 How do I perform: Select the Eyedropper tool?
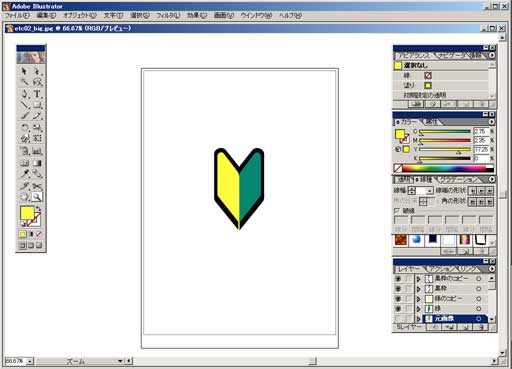(x=24, y=174)
